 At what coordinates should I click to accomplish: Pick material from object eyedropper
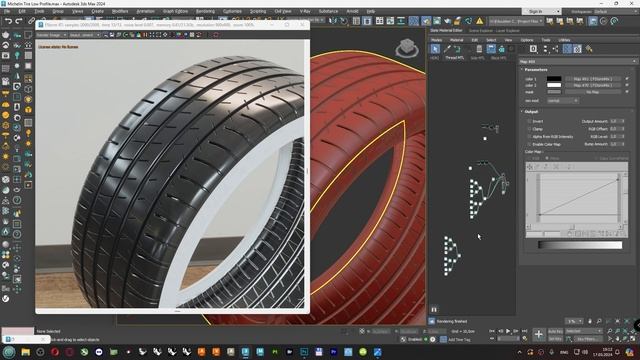coord(447,49)
